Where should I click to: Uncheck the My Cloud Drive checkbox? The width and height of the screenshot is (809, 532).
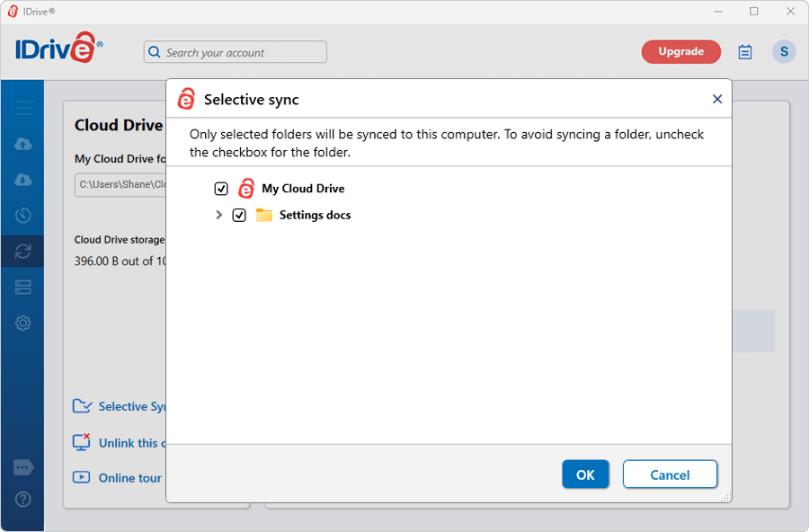pos(221,189)
